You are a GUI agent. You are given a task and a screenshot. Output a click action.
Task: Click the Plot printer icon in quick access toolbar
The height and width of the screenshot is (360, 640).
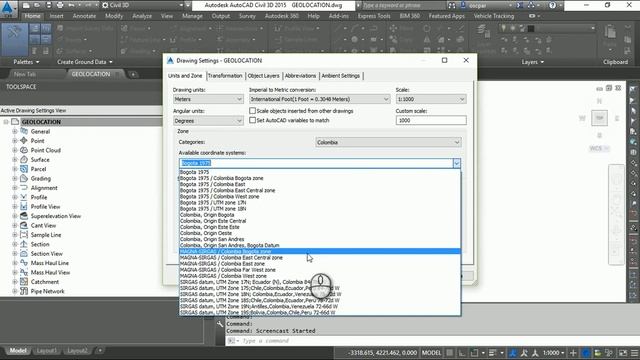(60, 5)
